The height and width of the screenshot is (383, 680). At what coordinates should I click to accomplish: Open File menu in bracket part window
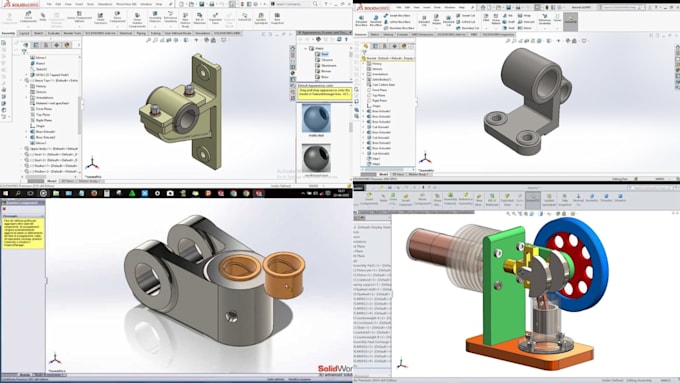point(399,7)
